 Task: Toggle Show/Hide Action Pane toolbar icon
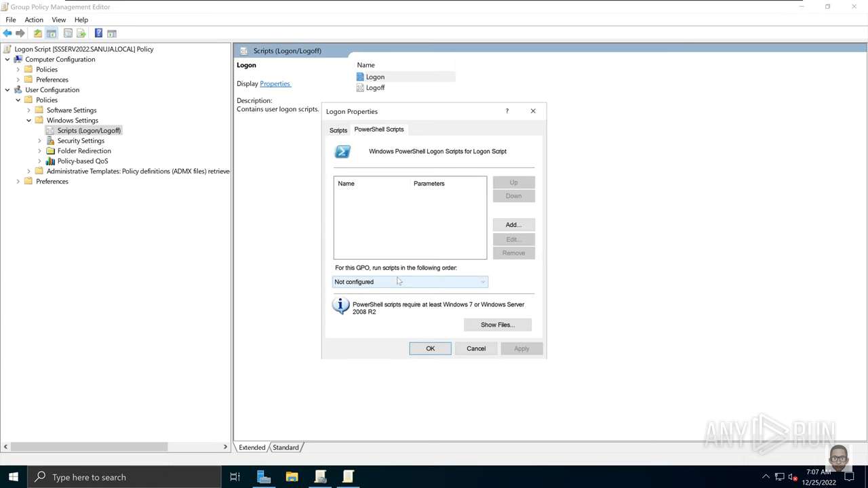(112, 33)
